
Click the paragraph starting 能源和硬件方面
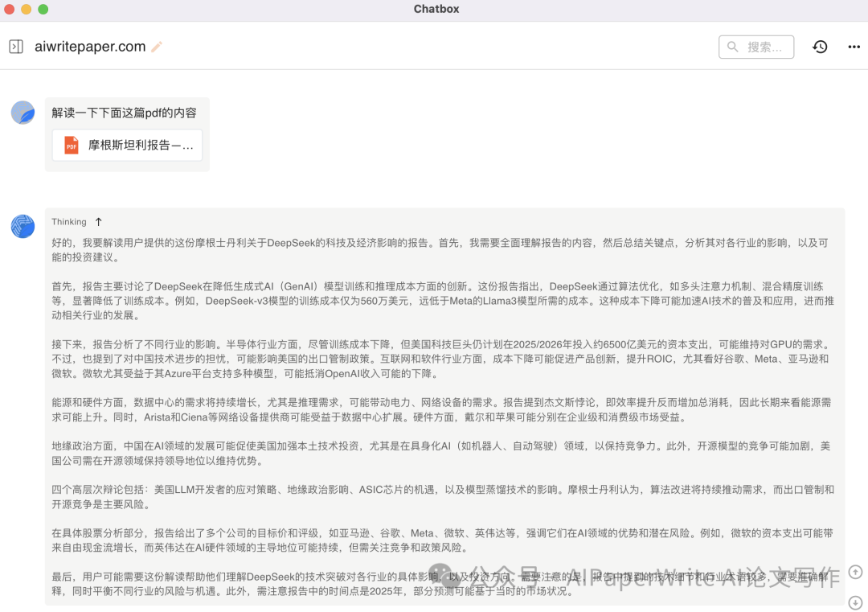click(x=441, y=410)
